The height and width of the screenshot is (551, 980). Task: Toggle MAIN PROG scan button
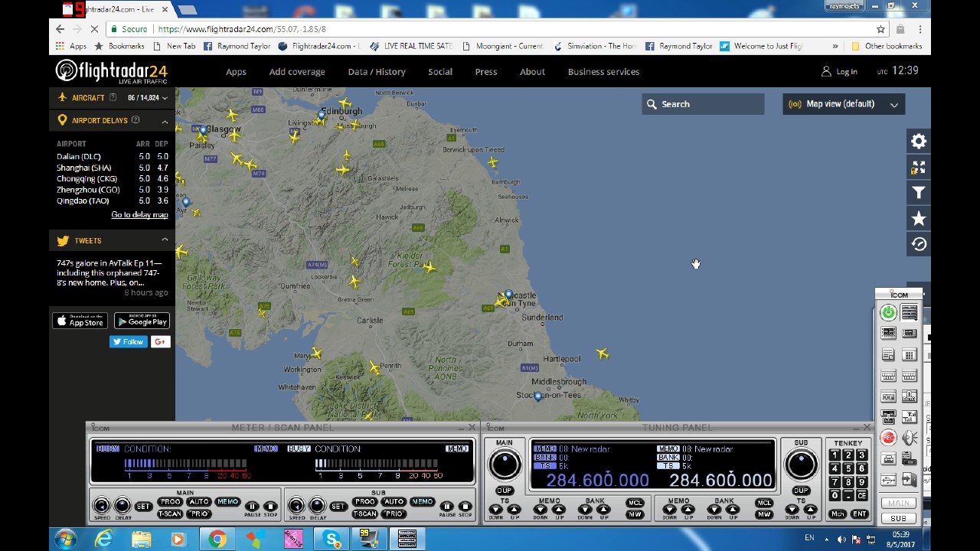coord(170,501)
